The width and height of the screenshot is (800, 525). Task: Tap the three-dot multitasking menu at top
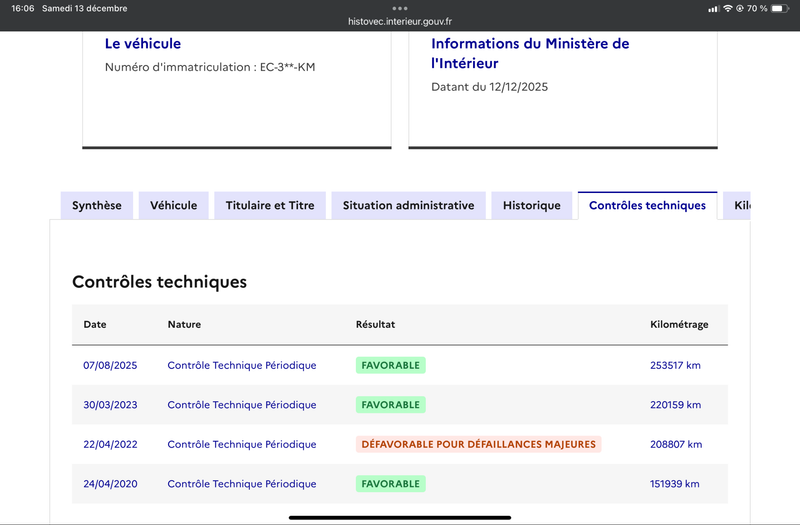pyautogui.click(x=400, y=8)
